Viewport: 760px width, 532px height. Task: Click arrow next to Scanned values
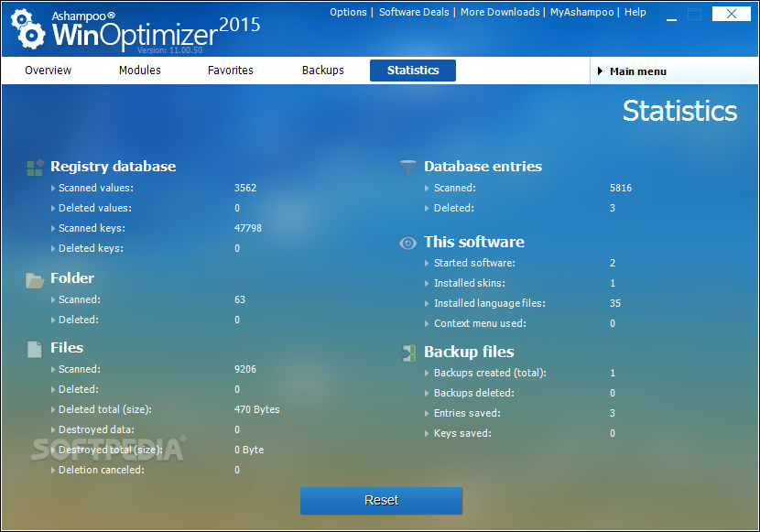(x=53, y=188)
